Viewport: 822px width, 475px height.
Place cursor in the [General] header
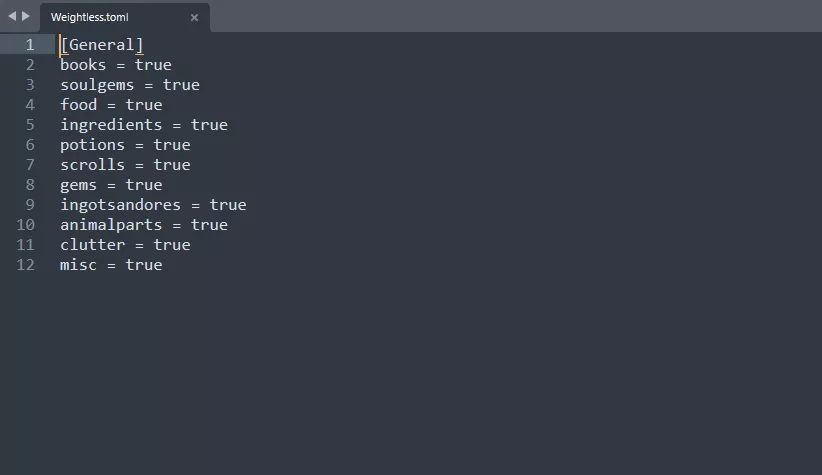point(102,45)
